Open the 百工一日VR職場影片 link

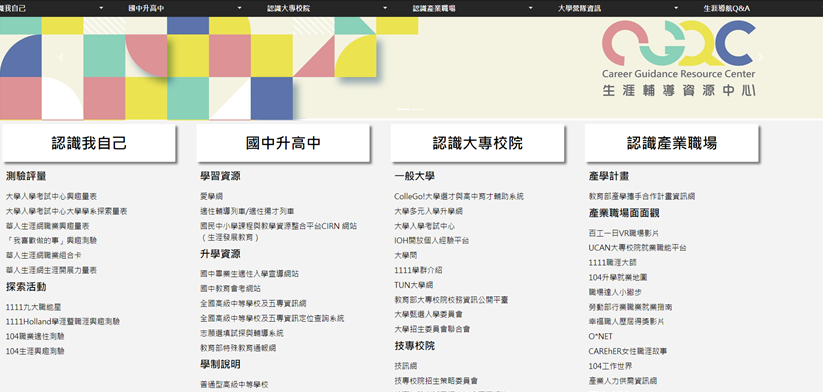click(x=624, y=233)
